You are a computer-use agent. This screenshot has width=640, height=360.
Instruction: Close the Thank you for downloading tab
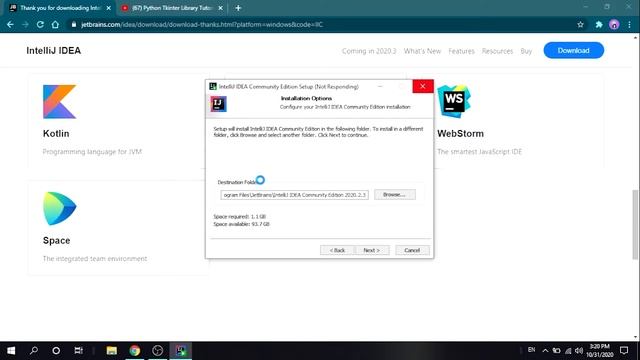pos(109,8)
